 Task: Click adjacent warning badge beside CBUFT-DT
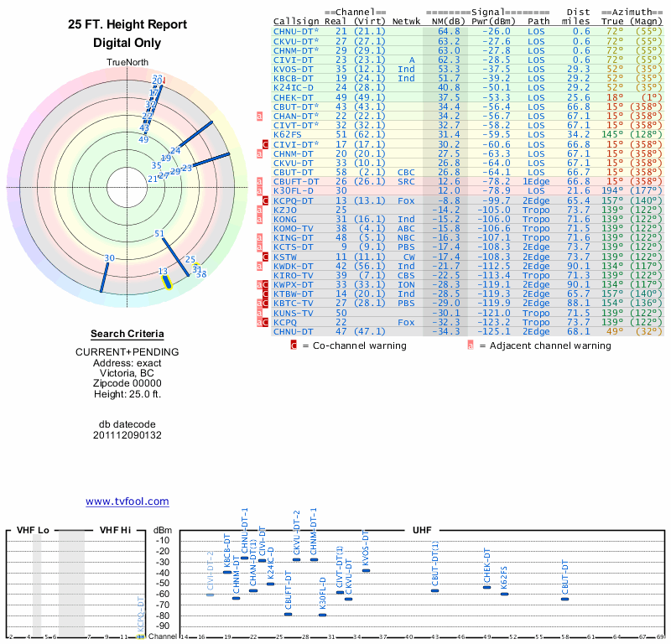pyautogui.click(x=259, y=181)
